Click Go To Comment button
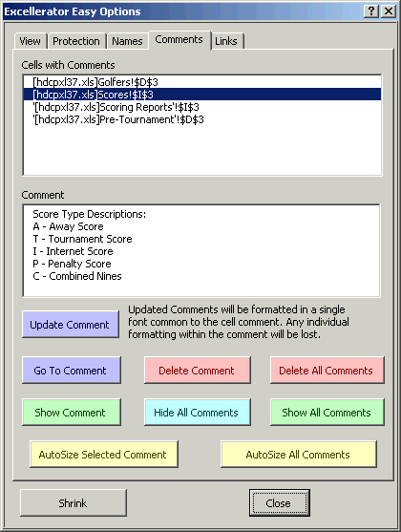Screen dimensions: 401x532 coord(72,371)
